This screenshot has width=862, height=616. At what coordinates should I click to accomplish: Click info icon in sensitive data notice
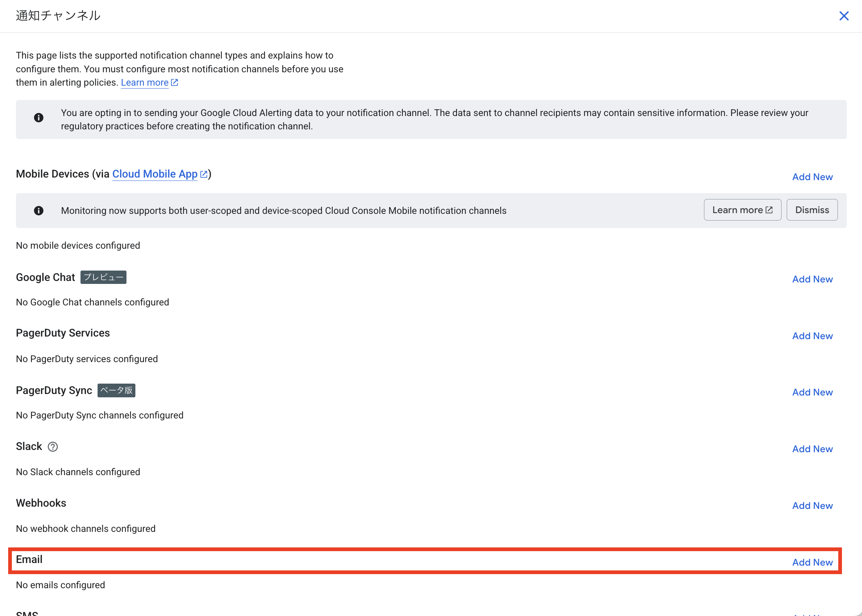tap(39, 118)
